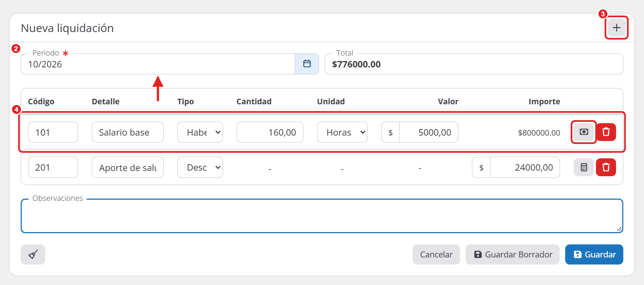Open the Periodo calendar picker

pyautogui.click(x=307, y=64)
